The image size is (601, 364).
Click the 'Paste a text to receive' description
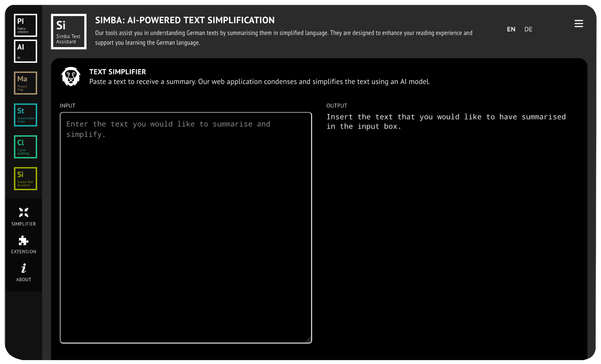(260, 82)
